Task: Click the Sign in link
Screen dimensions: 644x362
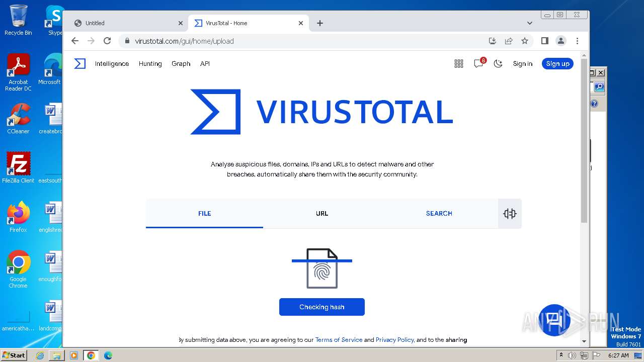Action: click(x=522, y=63)
